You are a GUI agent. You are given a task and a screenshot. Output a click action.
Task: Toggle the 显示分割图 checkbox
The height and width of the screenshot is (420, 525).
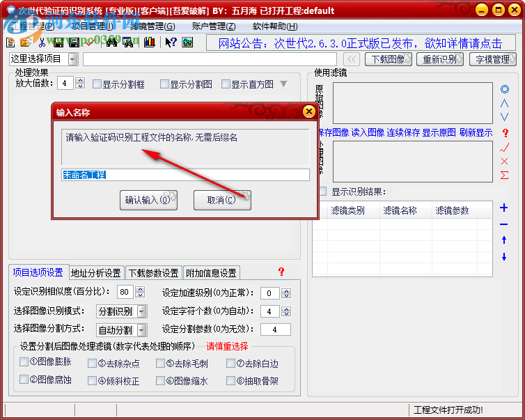pos(164,84)
